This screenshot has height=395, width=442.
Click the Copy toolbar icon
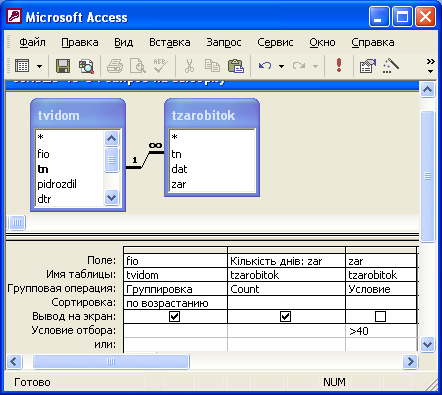[212, 65]
